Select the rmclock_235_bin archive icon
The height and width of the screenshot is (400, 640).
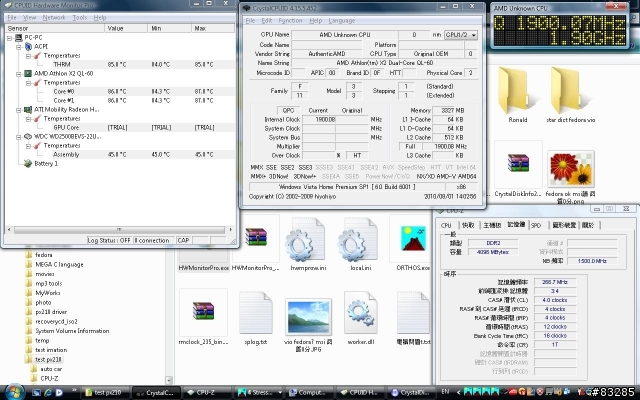204,311
